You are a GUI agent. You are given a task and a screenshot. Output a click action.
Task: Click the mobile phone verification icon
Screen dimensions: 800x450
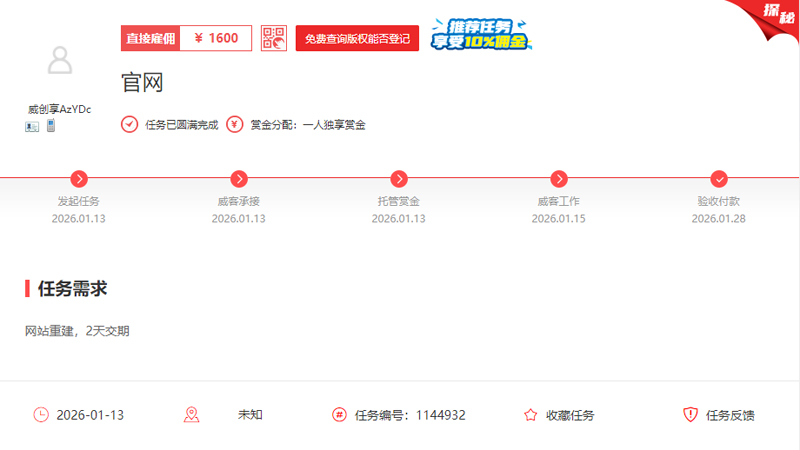pyautogui.click(x=51, y=126)
